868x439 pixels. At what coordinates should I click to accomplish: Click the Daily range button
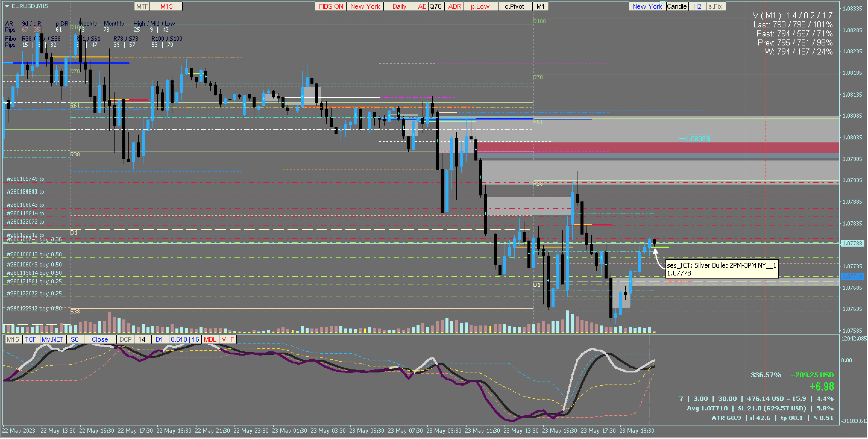tap(399, 6)
